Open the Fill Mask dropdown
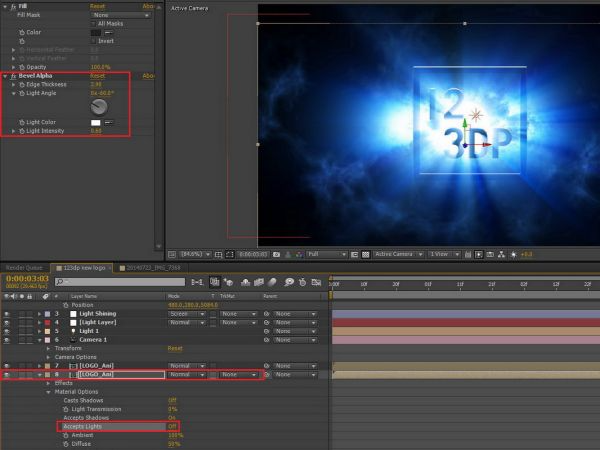The width and height of the screenshot is (600, 450). tap(121, 15)
